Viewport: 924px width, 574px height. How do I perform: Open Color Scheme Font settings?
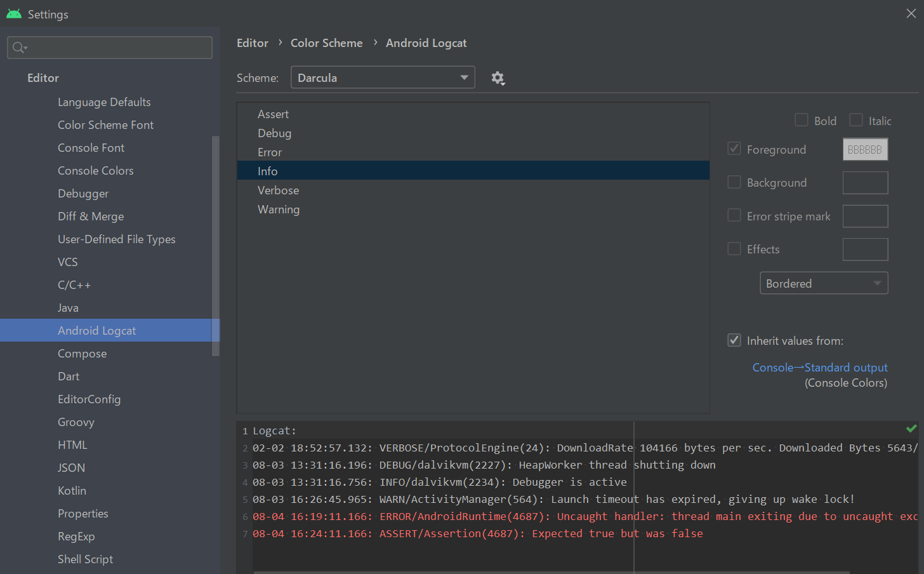[105, 125]
